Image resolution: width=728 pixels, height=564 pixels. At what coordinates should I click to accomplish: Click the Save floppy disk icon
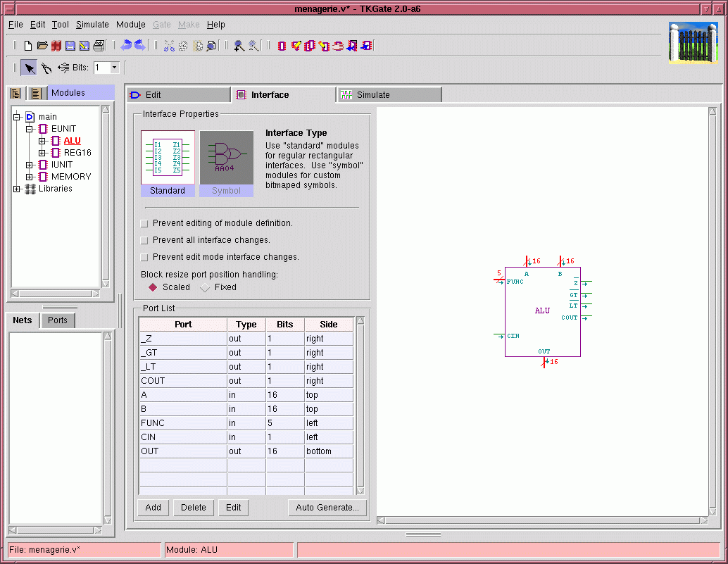(x=70, y=46)
